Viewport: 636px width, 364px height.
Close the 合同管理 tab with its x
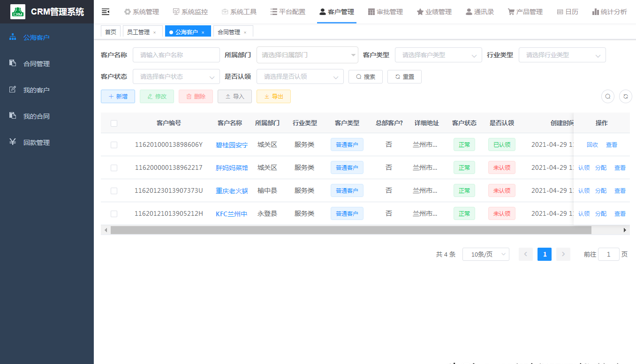245,32
